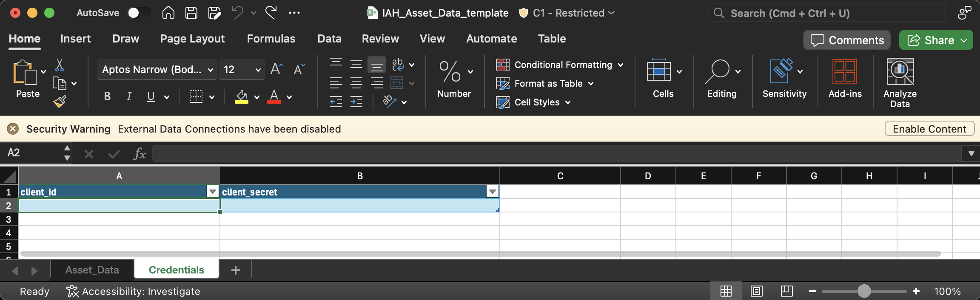Click the Format Painter brush icon
Screen dimensions: 980x300
point(59,102)
